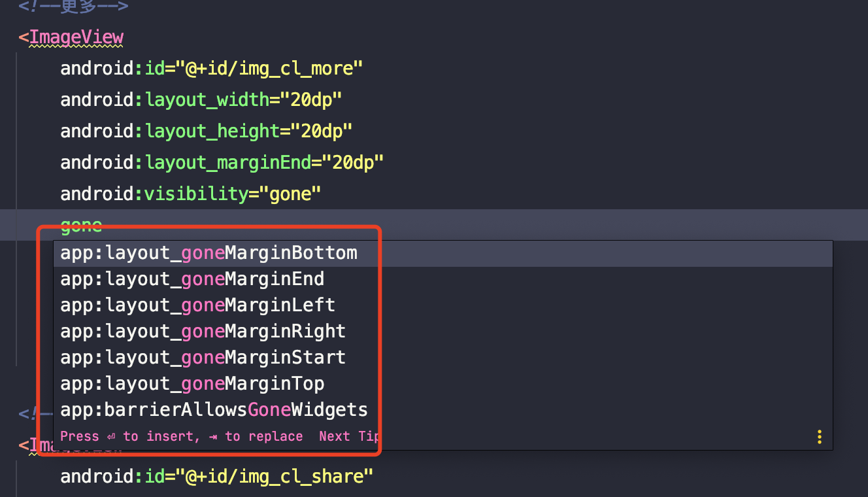Click the layout_height="20dp" attribute
The height and width of the screenshot is (497, 868).
[x=207, y=131]
